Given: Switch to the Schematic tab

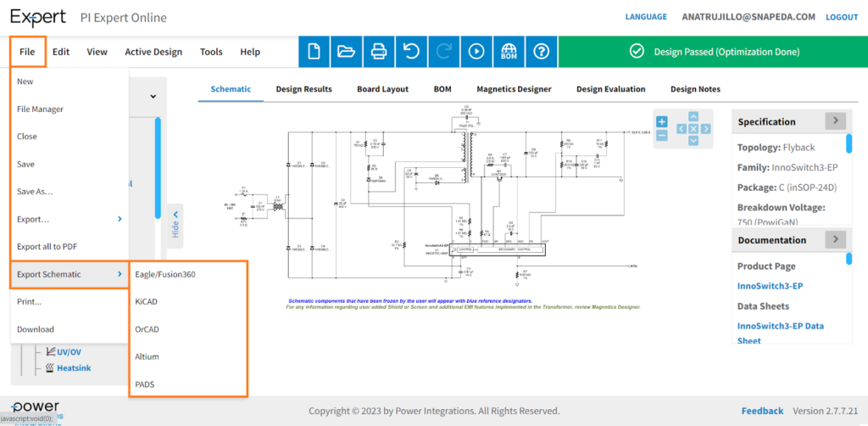Looking at the screenshot, I should (x=231, y=88).
